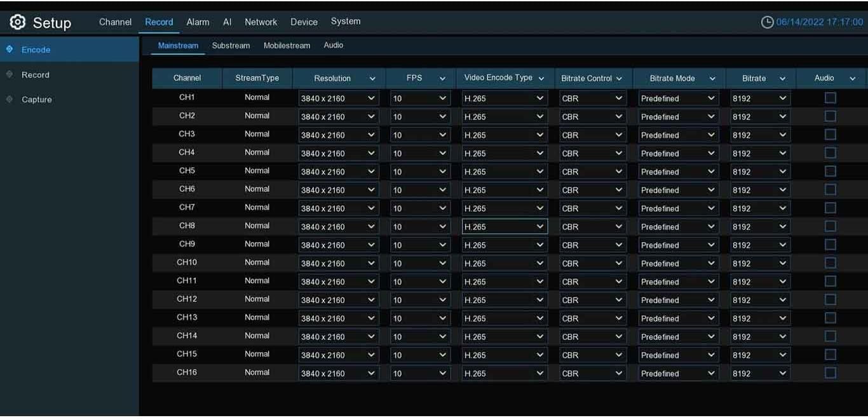Viewport: 868px width, 420px height.
Task: Open the Network menu
Action: click(x=261, y=22)
